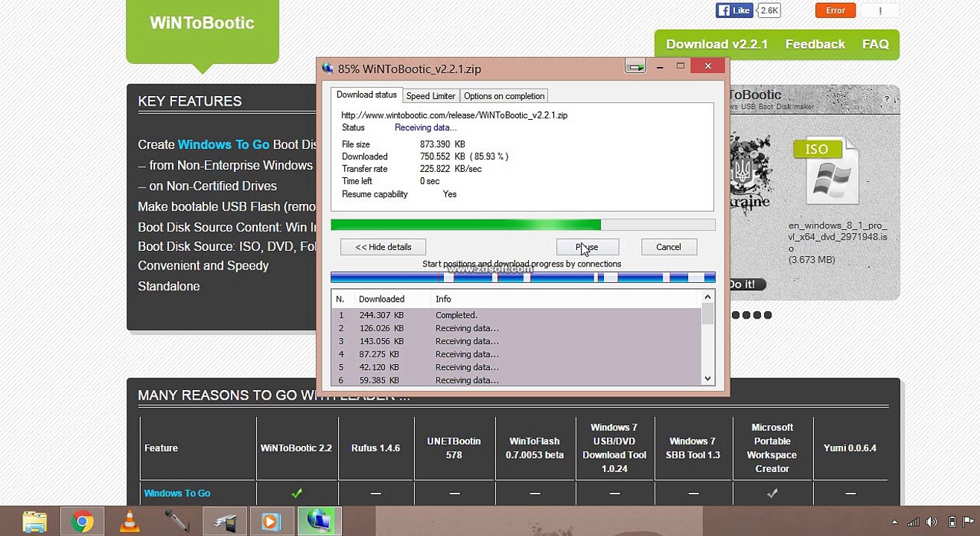Click the ISO file icon image
The width and height of the screenshot is (980, 536).
[x=827, y=171]
